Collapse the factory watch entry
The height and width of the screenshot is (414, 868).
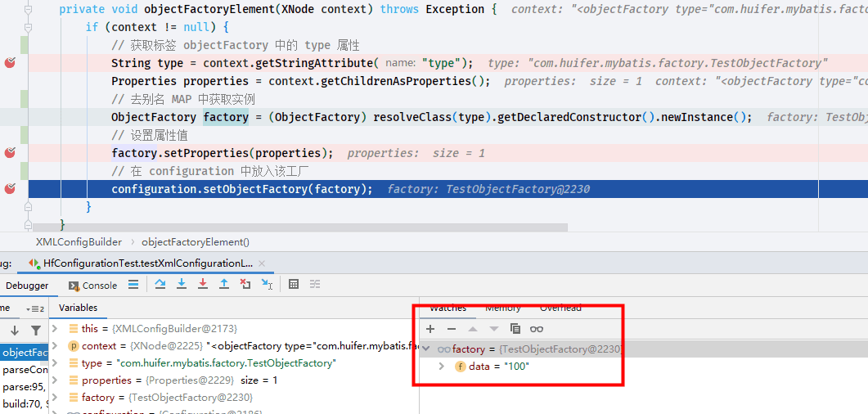tap(426, 349)
